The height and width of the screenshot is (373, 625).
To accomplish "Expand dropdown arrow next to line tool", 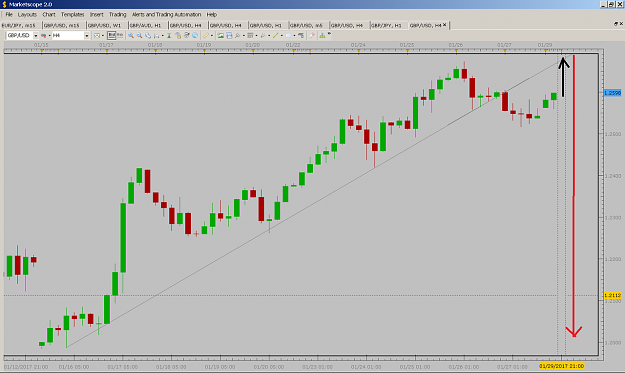I will pos(281,35).
